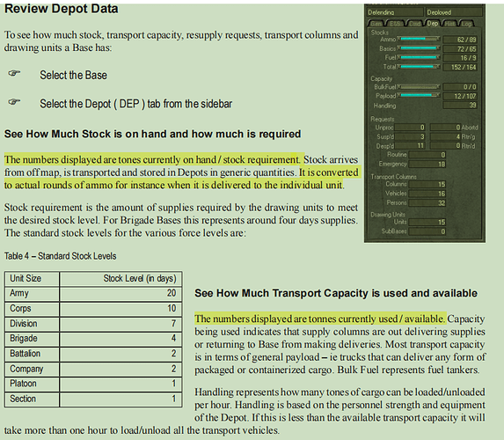This screenshot has width=504, height=440.
Task: Click the Basics stock level bar
Action: 419,48
